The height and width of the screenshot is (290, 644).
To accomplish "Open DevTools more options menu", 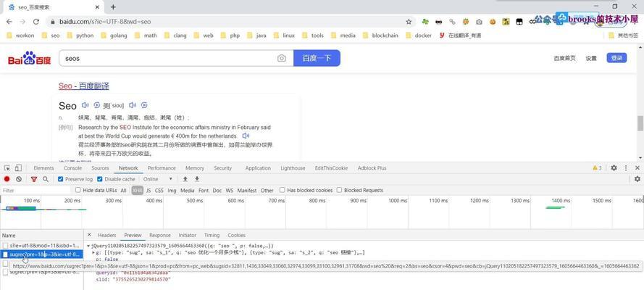I will [x=626, y=168].
